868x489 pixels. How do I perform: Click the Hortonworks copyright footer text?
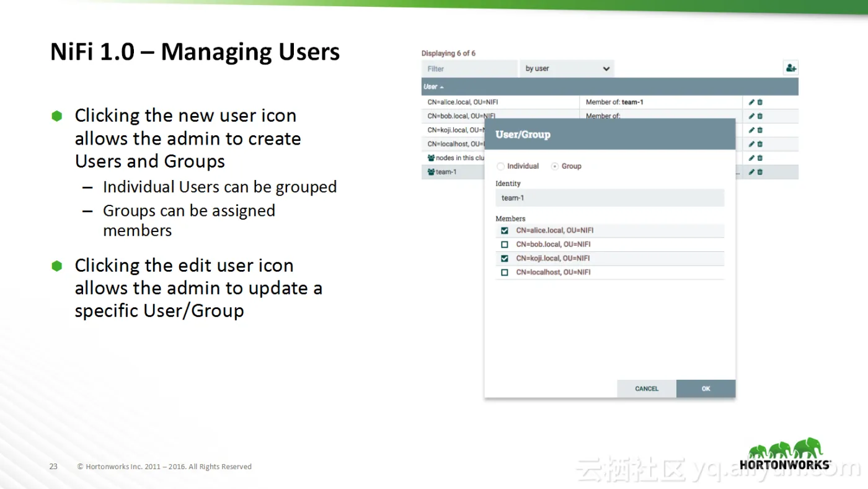[x=164, y=467]
